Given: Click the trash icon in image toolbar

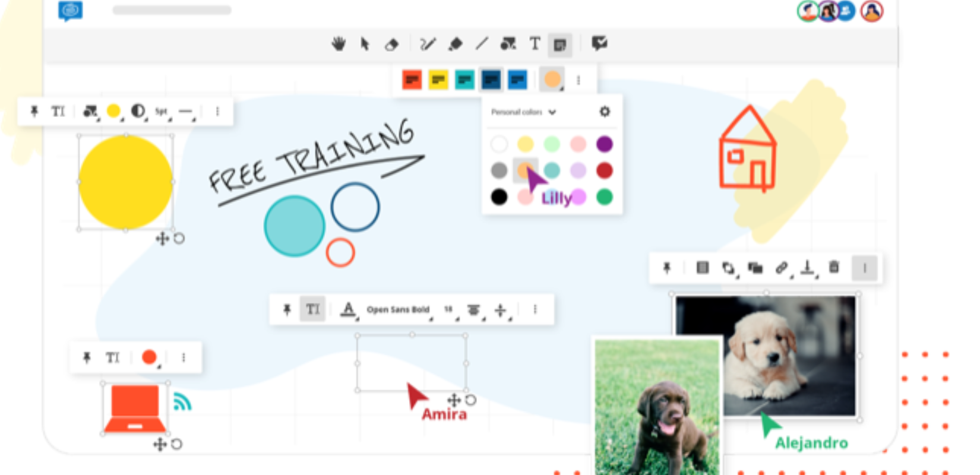Looking at the screenshot, I should pyautogui.click(x=834, y=268).
